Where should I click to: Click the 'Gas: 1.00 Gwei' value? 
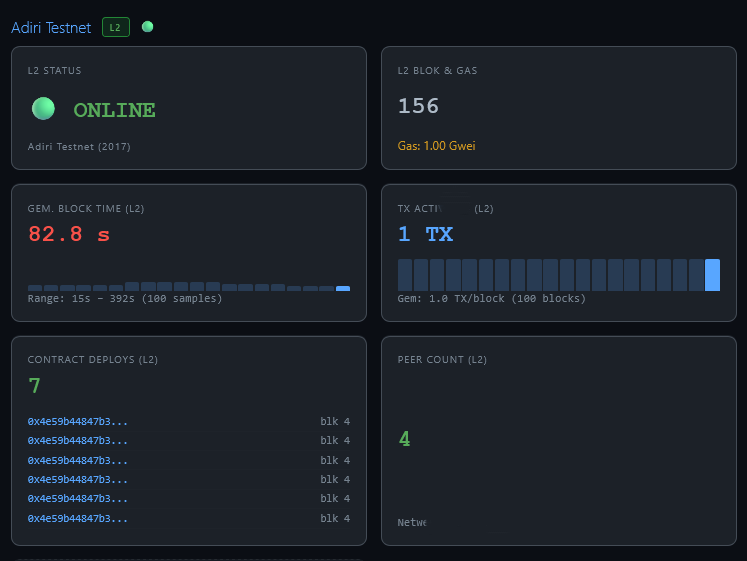coord(436,146)
